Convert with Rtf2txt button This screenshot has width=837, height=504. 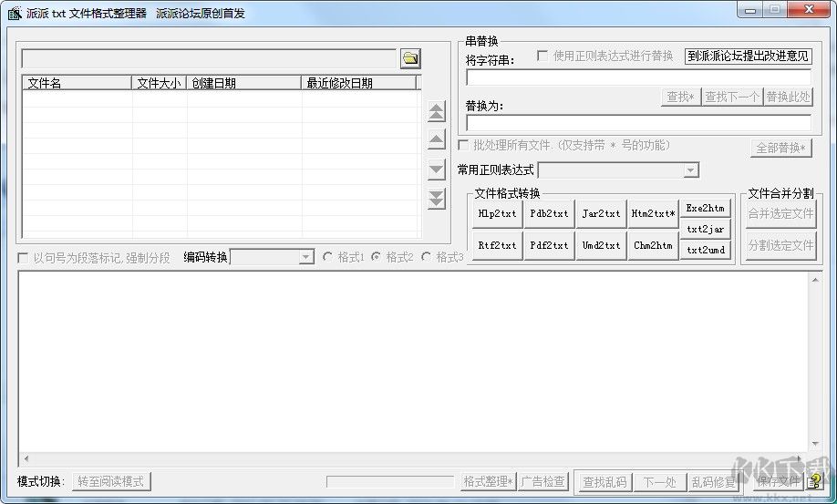(x=497, y=245)
